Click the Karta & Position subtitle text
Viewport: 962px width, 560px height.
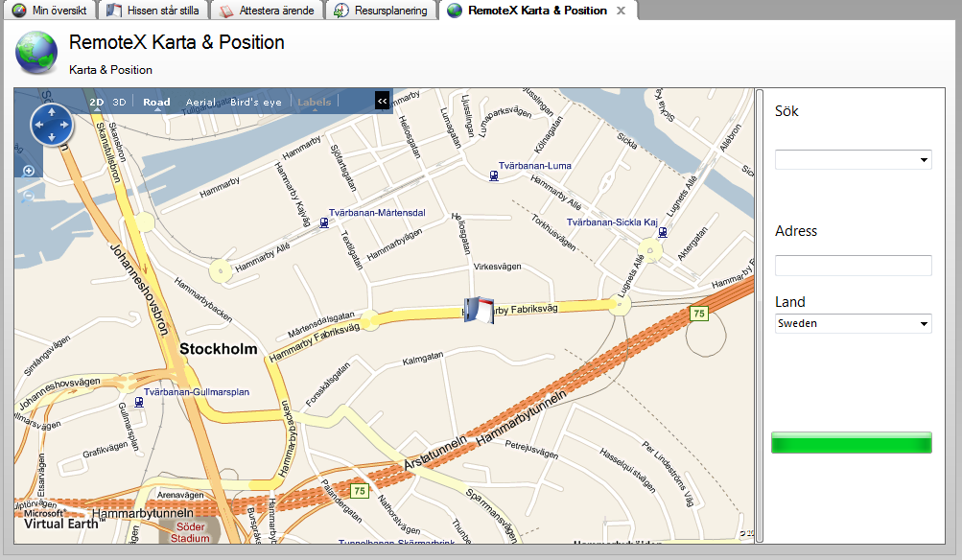pos(110,70)
